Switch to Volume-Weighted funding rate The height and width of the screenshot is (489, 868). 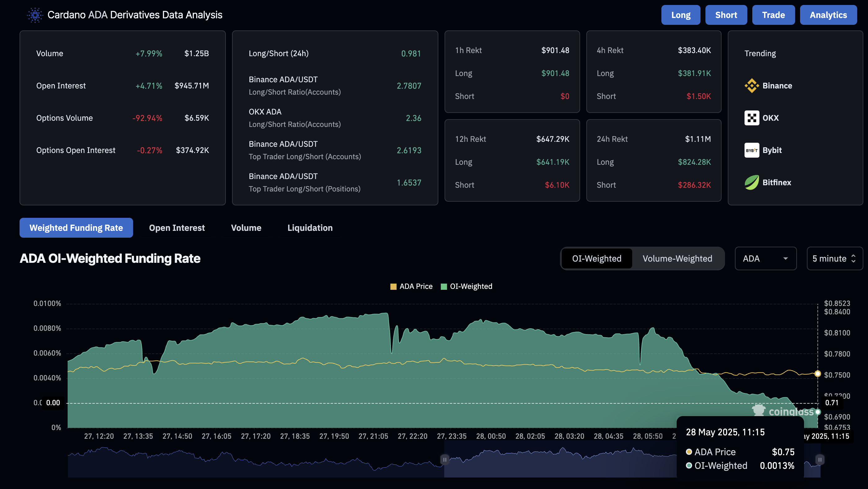pyautogui.click(x=677, y=258)
